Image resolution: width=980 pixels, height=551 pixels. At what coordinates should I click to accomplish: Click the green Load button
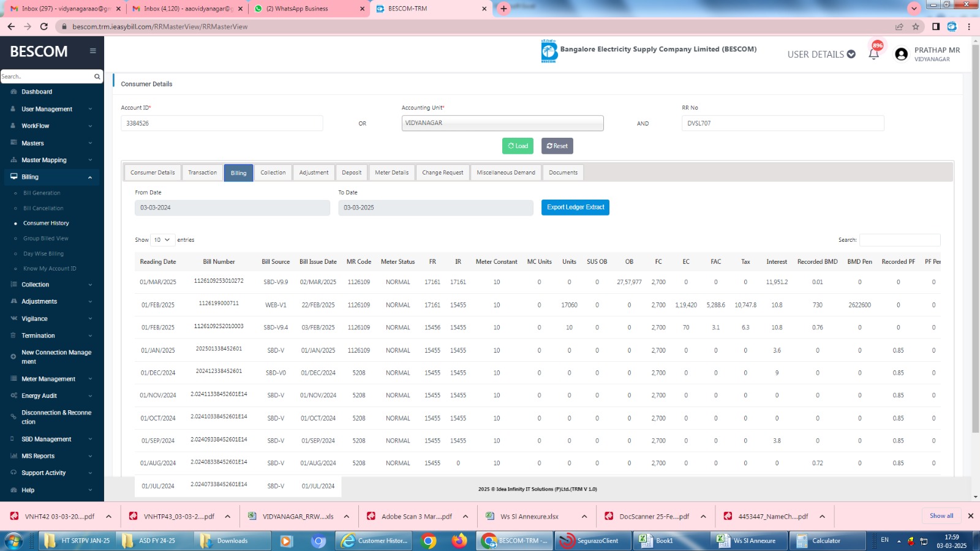518,146
